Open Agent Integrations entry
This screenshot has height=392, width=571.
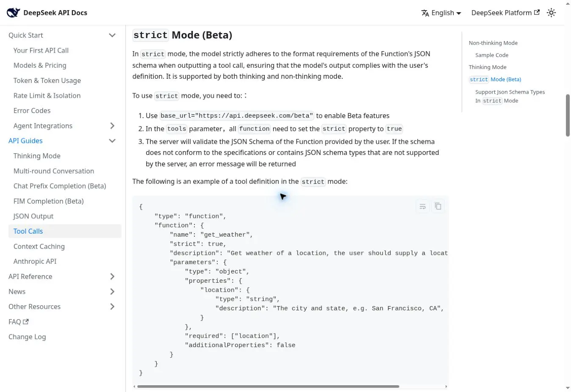click(43, 126)
